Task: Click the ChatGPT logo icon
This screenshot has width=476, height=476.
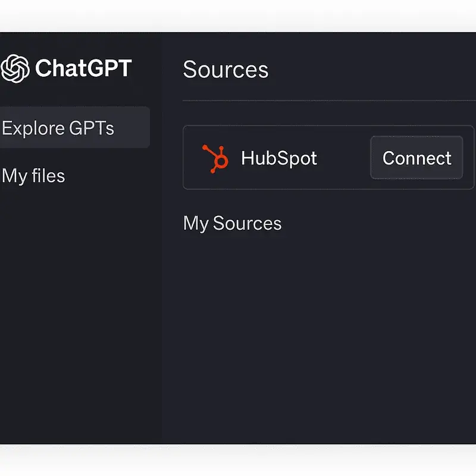Action: (15, 68)
